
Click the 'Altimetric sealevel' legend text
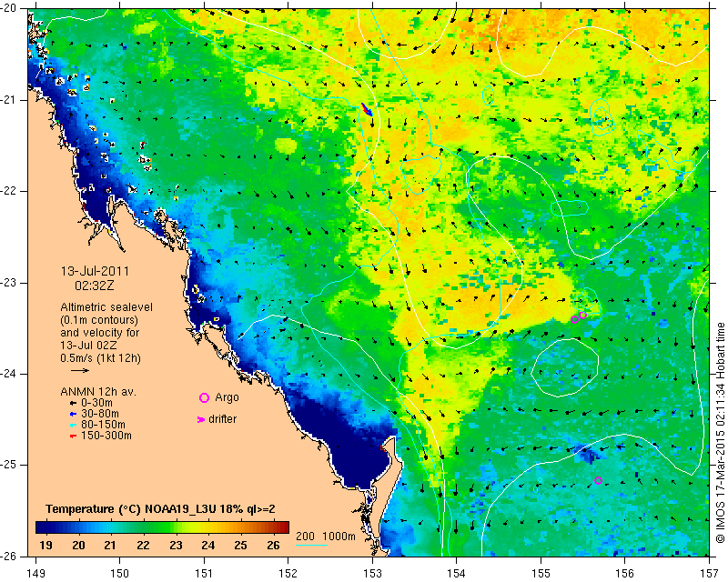(106, 307)
